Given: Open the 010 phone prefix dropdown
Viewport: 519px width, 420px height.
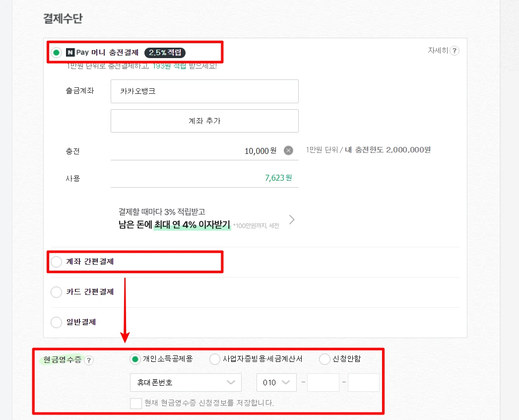Looking at the screenshot, I should [x=276, y=382].
